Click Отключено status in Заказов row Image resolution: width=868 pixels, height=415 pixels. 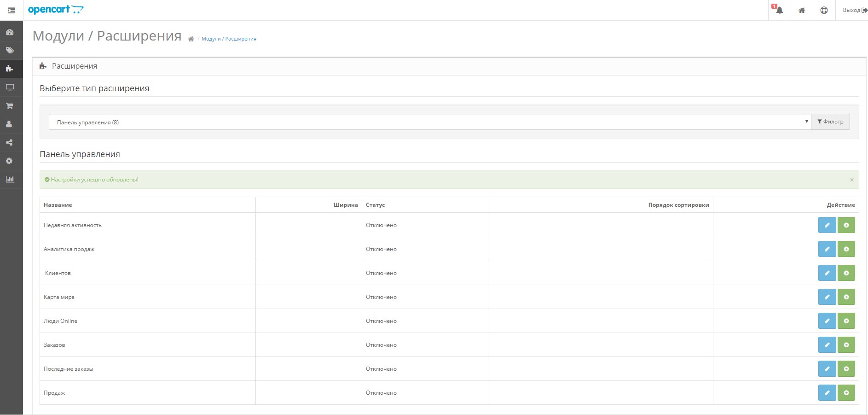pyautogui.click(x=381, y=345)
